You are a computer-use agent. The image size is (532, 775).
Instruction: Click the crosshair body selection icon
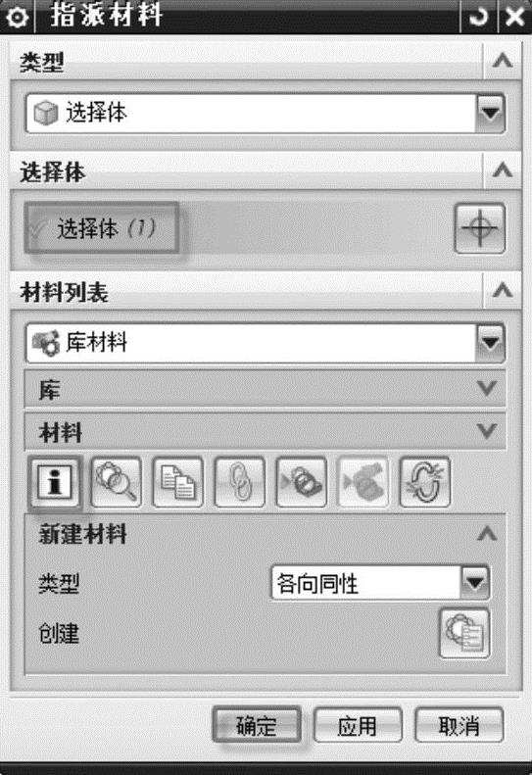pyautogui.click(x=479, y=228)
